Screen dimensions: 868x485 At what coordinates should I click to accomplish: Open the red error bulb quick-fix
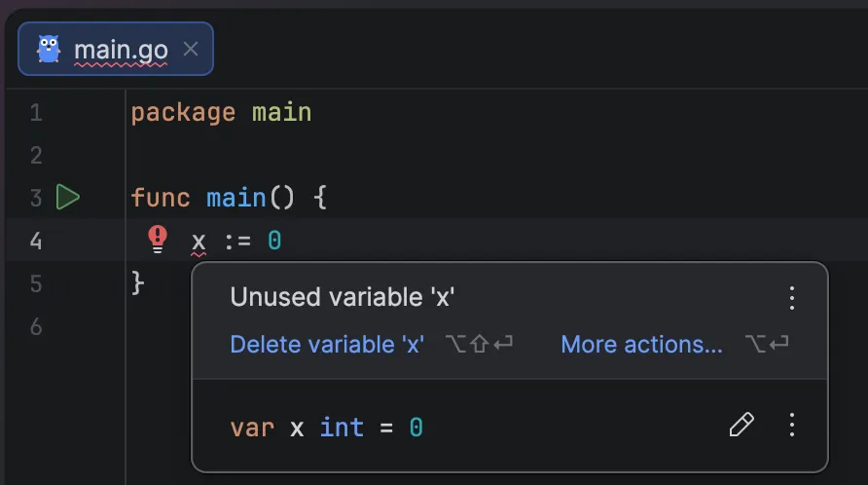click(158, 239)
